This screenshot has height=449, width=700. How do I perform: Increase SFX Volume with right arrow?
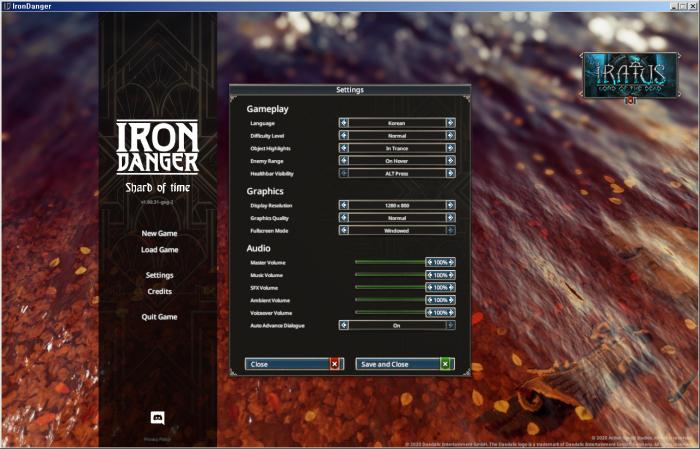point(451,287)
